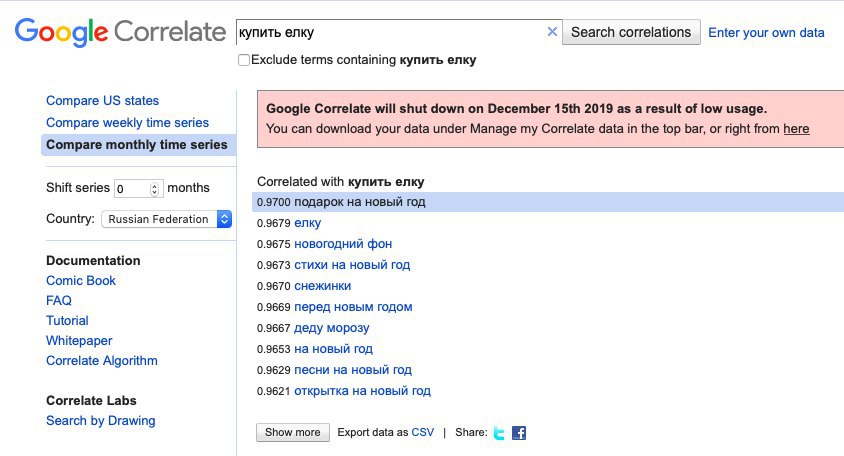Open the Country dropdown showing Russian Federation

click(166, 219)
